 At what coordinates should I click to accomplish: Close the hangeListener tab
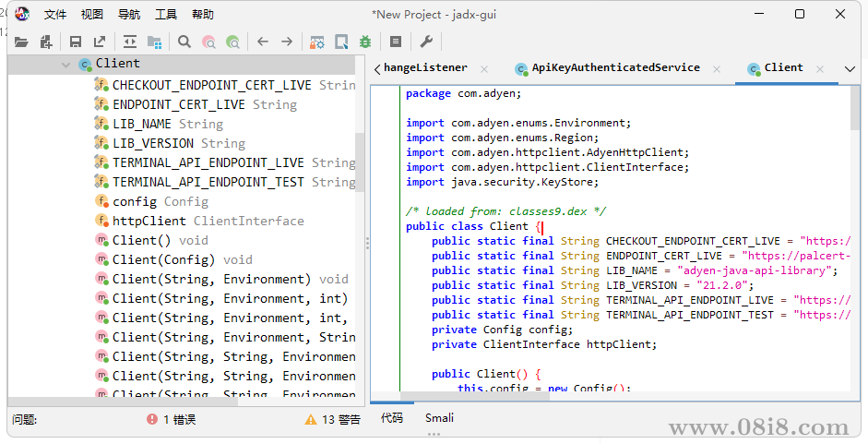click(x=484, y=69)
